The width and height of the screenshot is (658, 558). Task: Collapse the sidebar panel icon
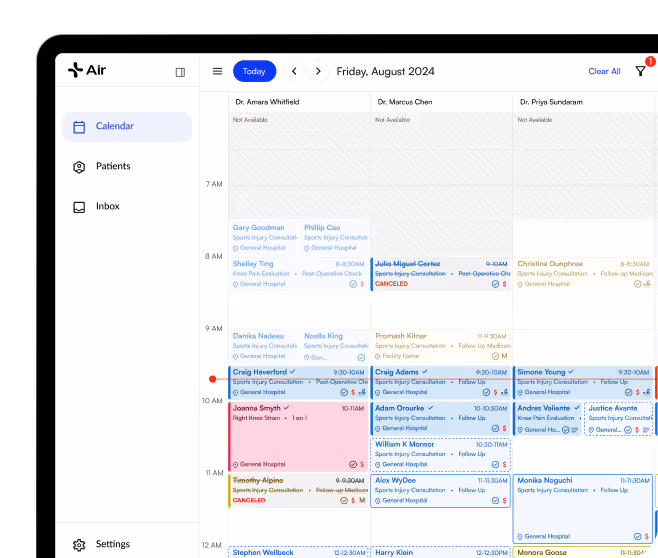point(180,72)
